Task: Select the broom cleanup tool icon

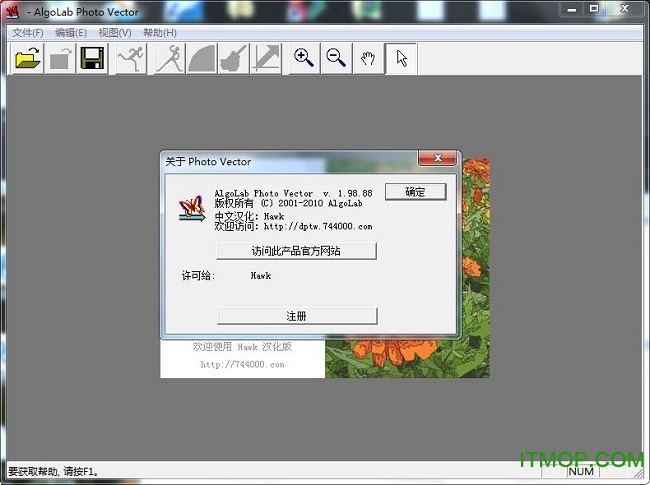Action: (234, 58)
